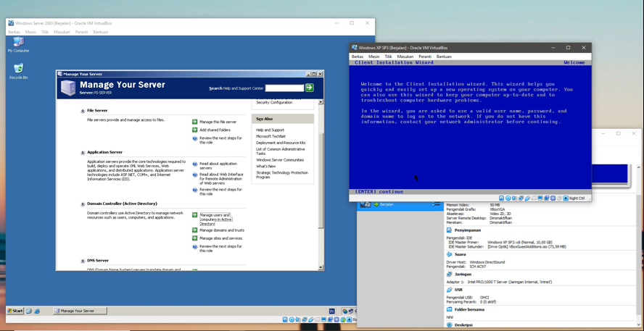Click Jaringan section icon in VirtualBox Manager
This screenshot has width=644, height=331.
pyautogui.click(x=449, y=274)
